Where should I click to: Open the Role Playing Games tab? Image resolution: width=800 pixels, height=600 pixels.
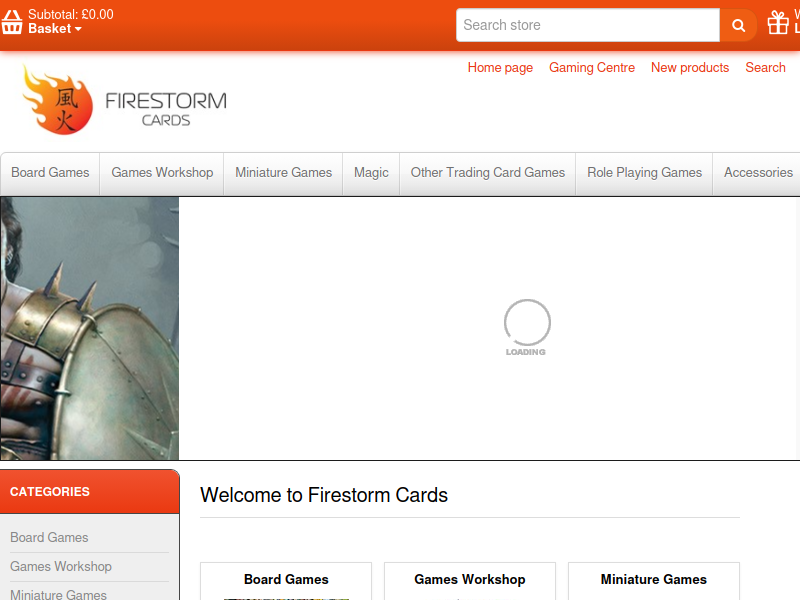(x=644, y=173)
